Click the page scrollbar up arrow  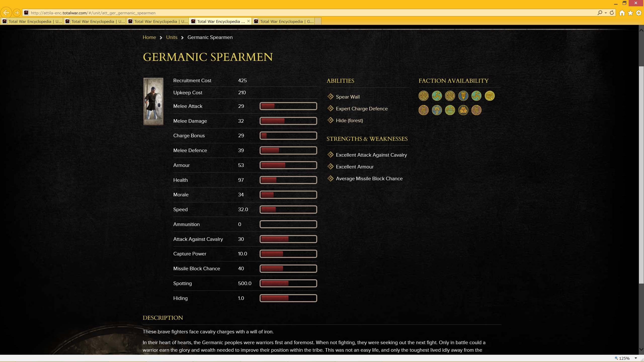click(x=641, y=30)
